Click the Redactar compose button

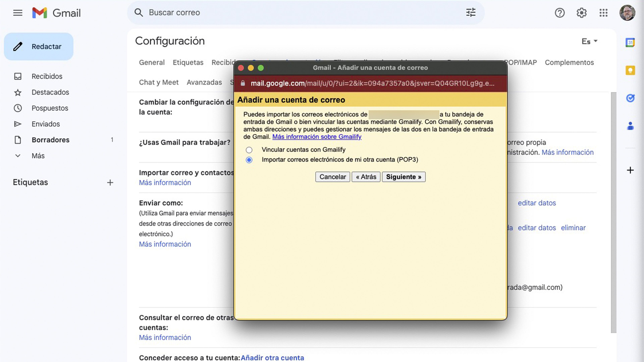39,46
